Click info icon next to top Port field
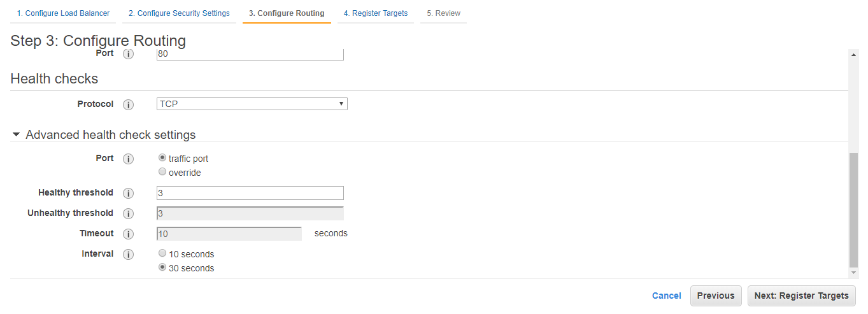This screenshot has width=868, height=314. (x=128, y=54)
